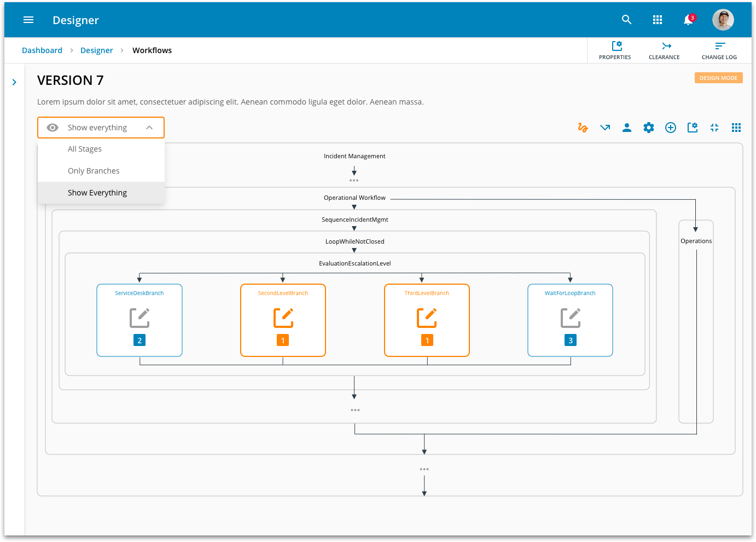Go to the Dashboard breadcrumb link

42,50
